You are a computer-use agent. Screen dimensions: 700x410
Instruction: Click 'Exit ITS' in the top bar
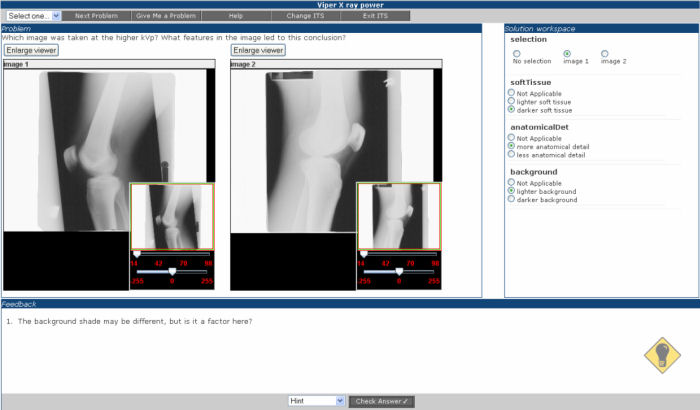click(375, 16)
